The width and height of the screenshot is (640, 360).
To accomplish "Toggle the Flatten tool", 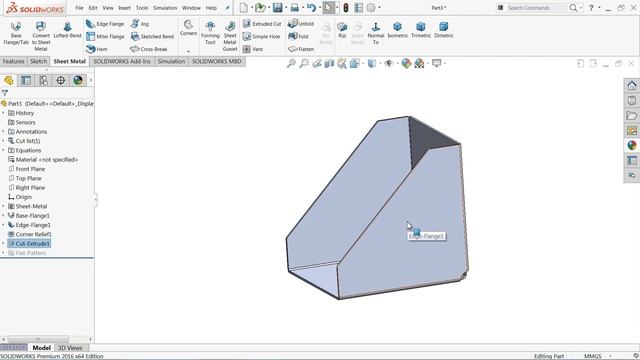I will point(301,49).
